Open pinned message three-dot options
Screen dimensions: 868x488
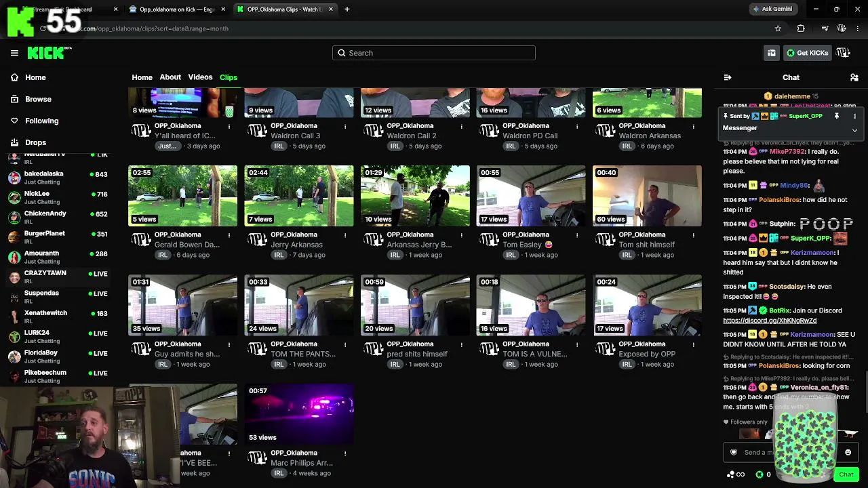[x=854, y=116]
